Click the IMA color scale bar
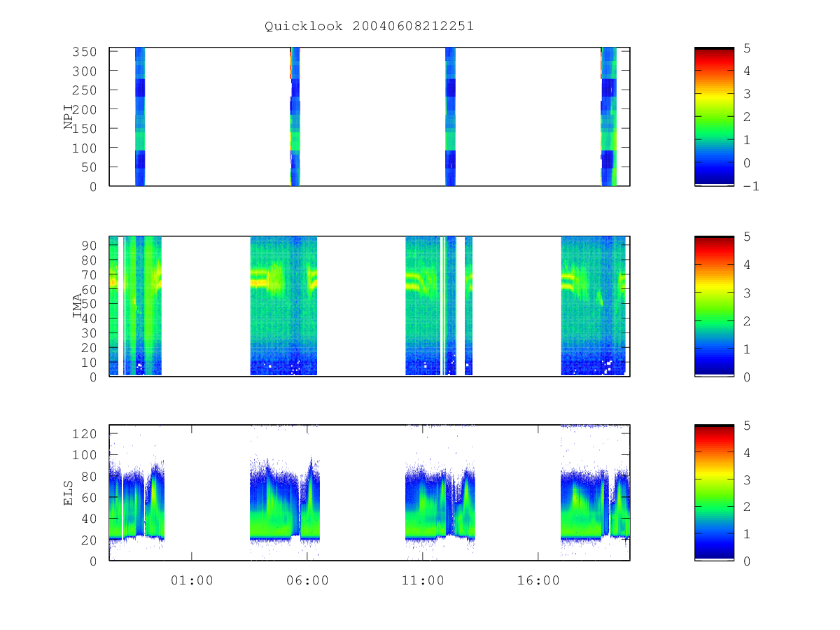Image resolution: width=840 pixels, height=630 pixels. [714, 306]
